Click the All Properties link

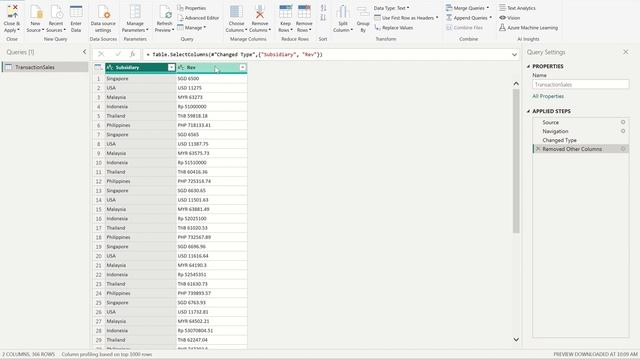click(x=548, y=96)
